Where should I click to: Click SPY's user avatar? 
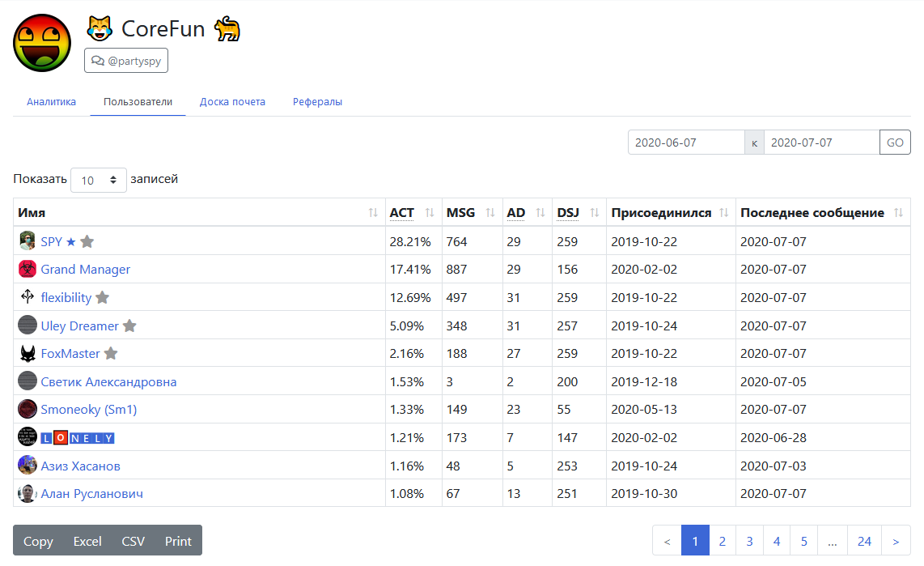28,240
